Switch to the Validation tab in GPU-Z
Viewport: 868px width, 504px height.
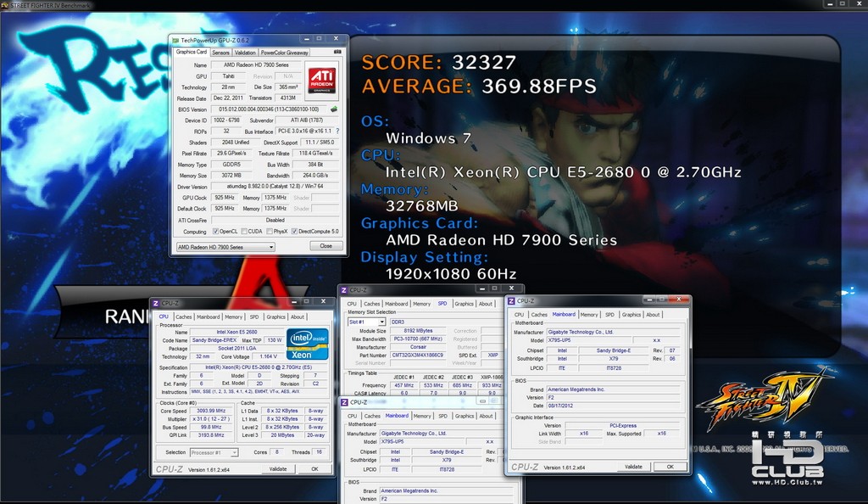coord(245,53)
